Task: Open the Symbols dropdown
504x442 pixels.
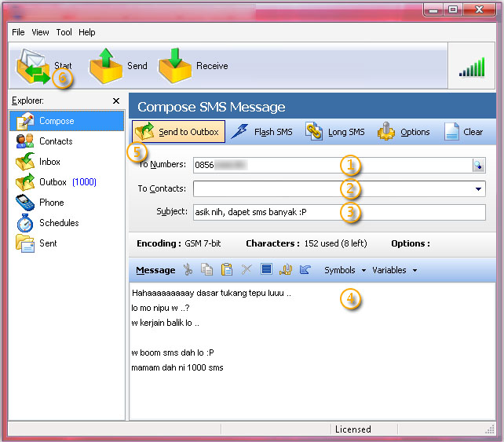Action: point(345,270)
